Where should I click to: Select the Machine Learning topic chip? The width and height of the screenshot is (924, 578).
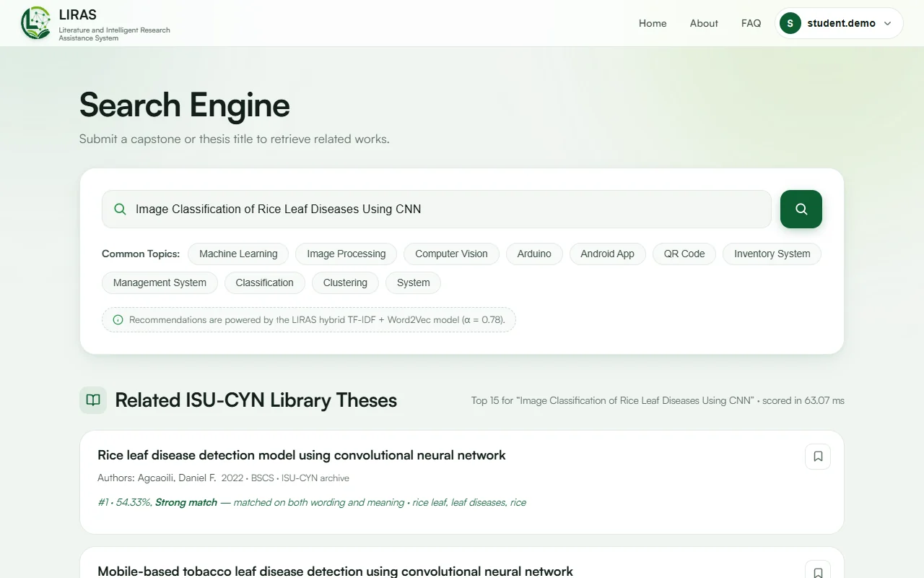pos(238,254)
